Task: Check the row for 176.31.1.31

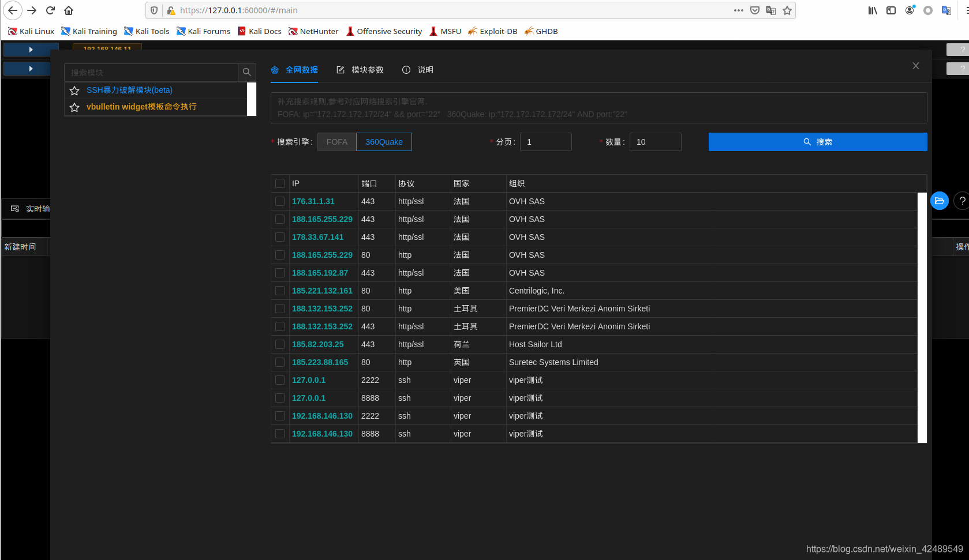Action: [x=280, y=201]
